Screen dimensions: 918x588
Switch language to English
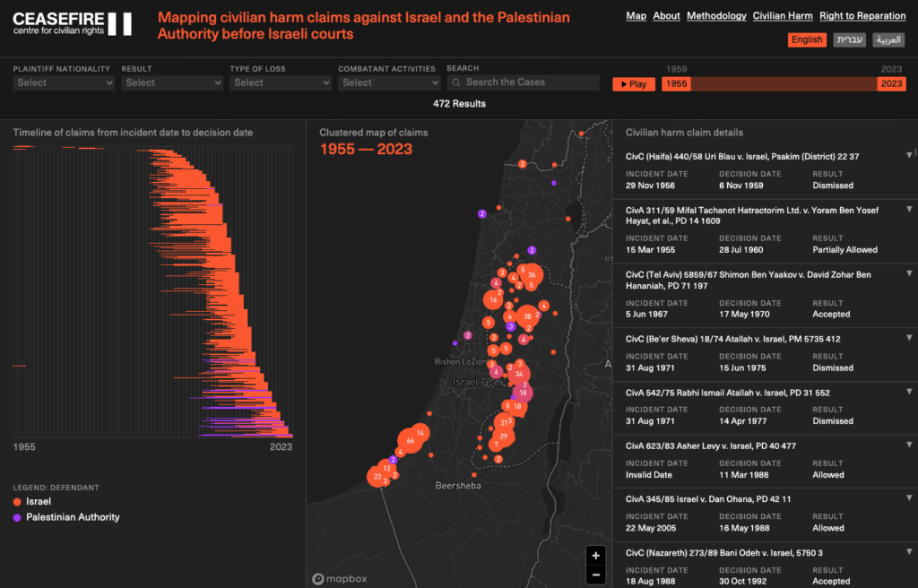(807, 40)
